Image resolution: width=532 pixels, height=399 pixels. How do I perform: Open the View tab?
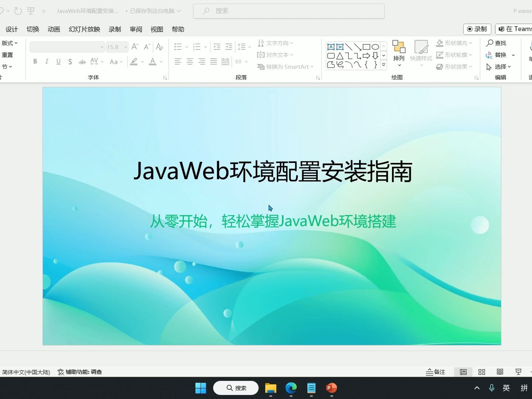(x=157, y=29)
